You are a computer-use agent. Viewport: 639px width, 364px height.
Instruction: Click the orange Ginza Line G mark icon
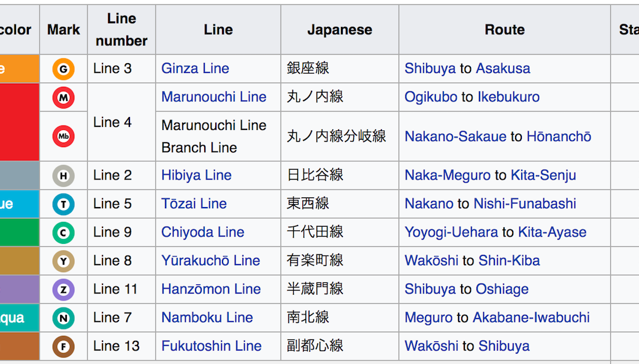click(63, 69)
